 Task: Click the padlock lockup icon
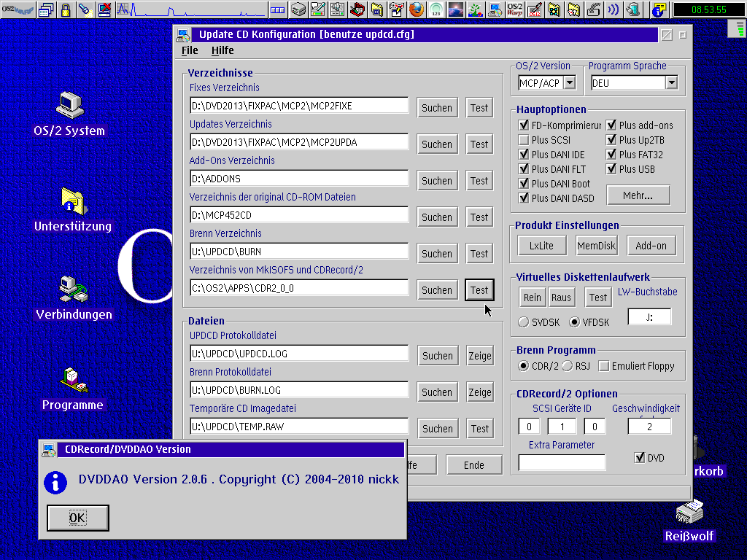(66, 9)
